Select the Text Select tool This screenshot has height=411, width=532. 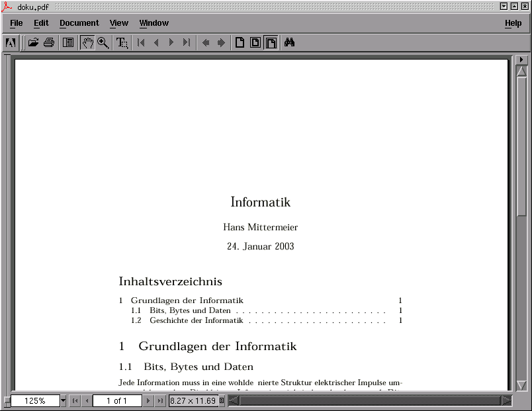tap(120, 42)
